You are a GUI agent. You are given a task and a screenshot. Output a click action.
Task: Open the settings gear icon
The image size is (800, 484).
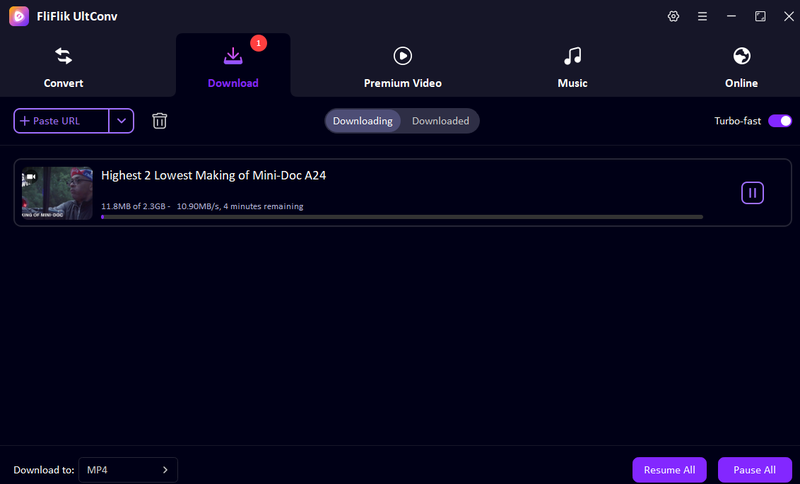tap(673, 16)
